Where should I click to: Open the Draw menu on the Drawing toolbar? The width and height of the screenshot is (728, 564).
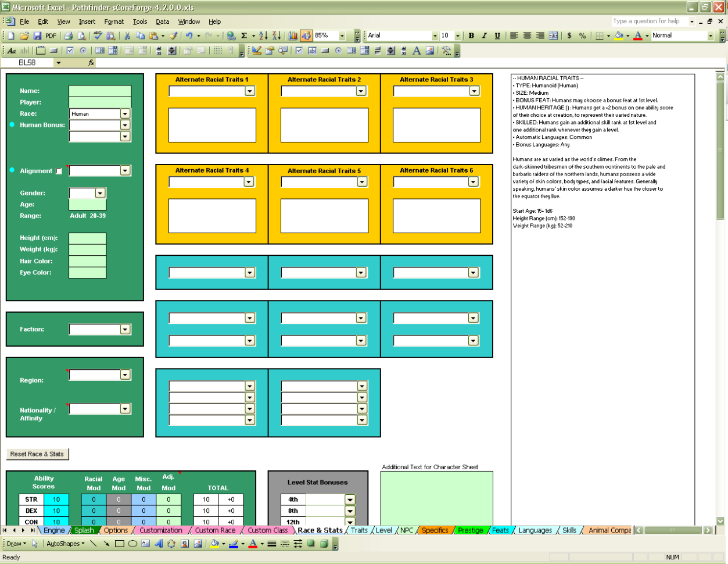[15, 545]
